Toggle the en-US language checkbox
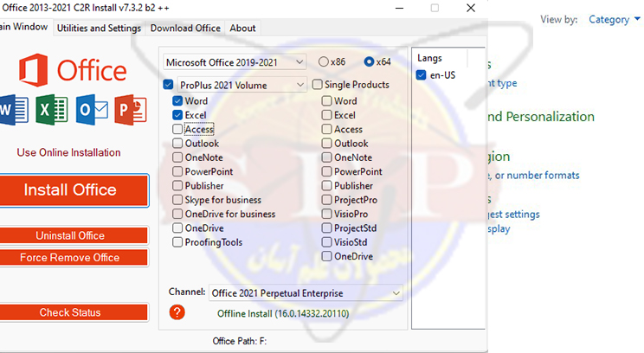The width and height of the screenshot is (644, 353). point(421,75)
